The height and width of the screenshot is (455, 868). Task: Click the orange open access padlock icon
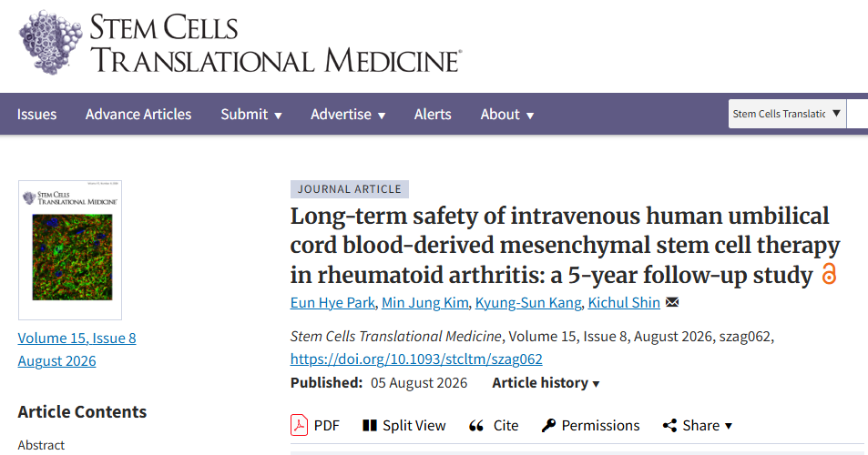pyautogui.click(x=829, y=274)
